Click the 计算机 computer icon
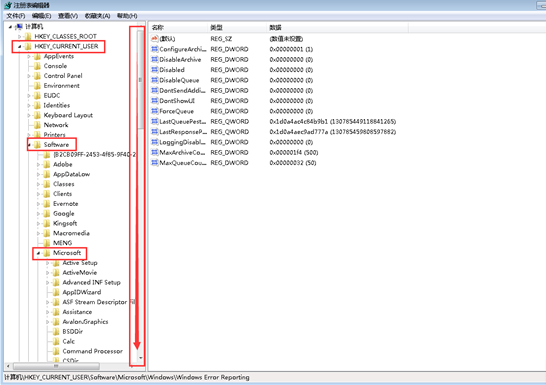The image size is (546, 385). (19, 27)
